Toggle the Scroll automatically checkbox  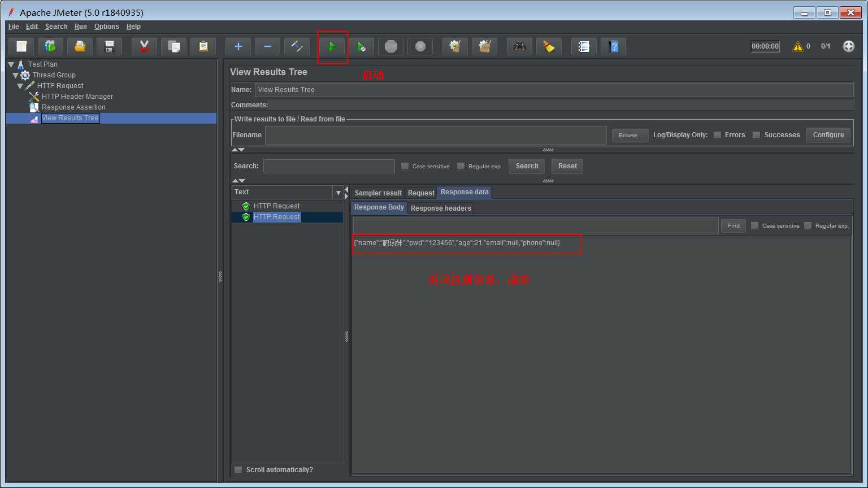coord(238,470)
